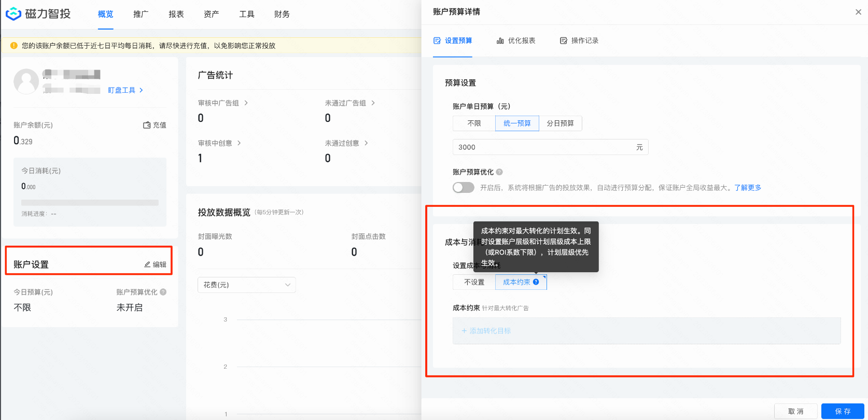Click 封面点击数 label

click(369, 236)
